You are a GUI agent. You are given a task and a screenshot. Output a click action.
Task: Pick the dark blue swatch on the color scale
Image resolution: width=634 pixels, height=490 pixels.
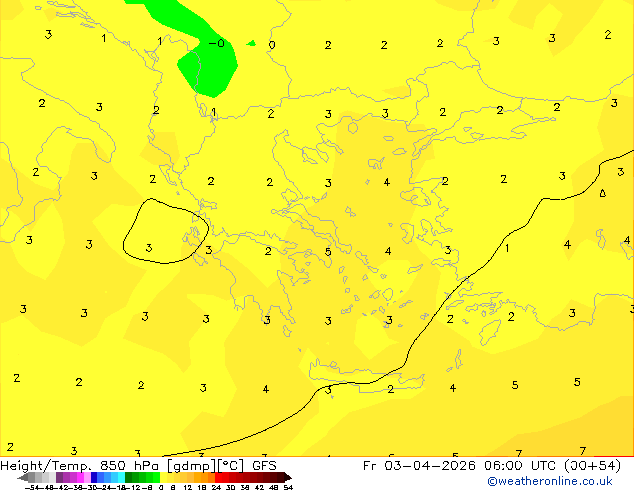pyautogui.click(x=94, y=477)
